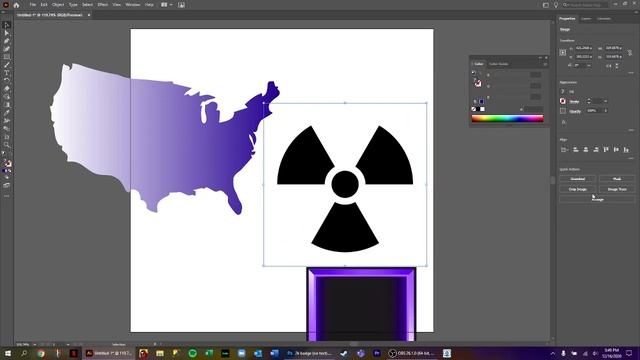Click the lightbulb Discover icon

[x=556, y=5]
